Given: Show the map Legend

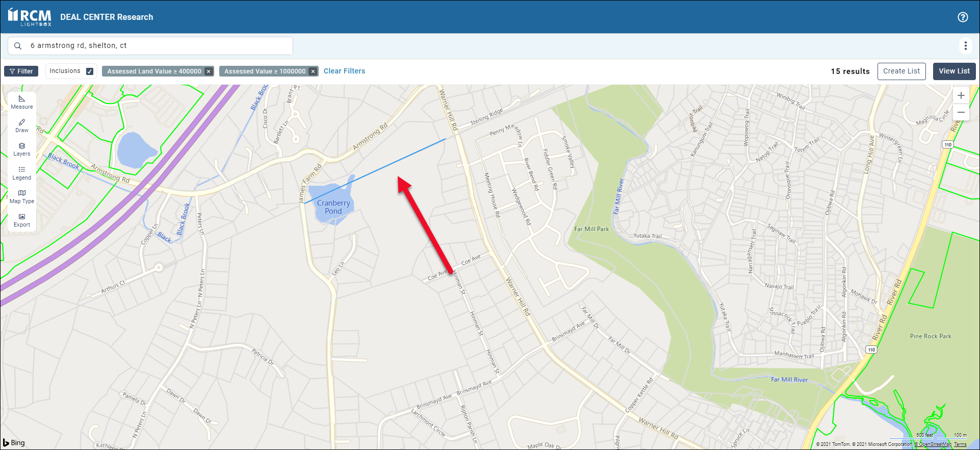Looking at the screenshot, I should pyautogui.click(x=22, y=173).
